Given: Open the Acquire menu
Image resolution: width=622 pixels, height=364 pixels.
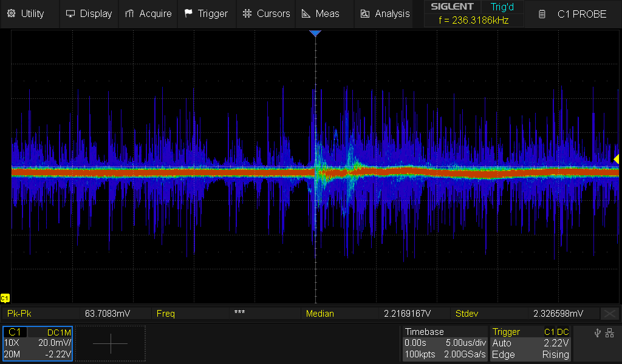Looking at the screenshot, I should tap(148, 13).
